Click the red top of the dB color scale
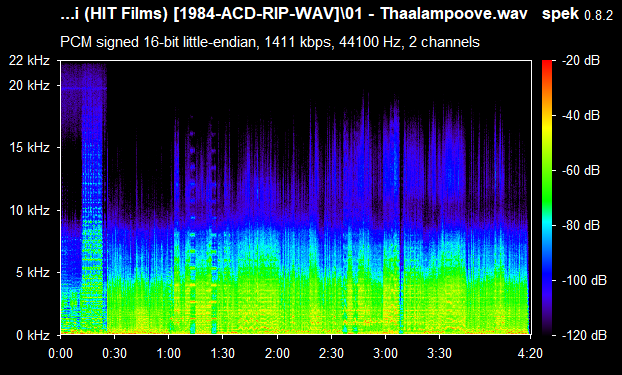The width and height of the screenshot is (622, 375). click(x=547, y=63)
